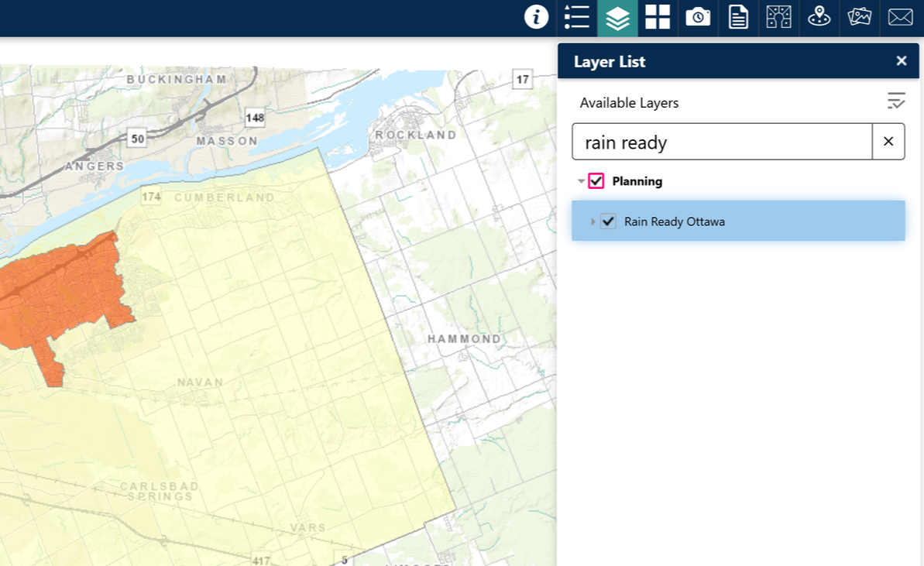Close the Layer List panel

coord(901,60)
